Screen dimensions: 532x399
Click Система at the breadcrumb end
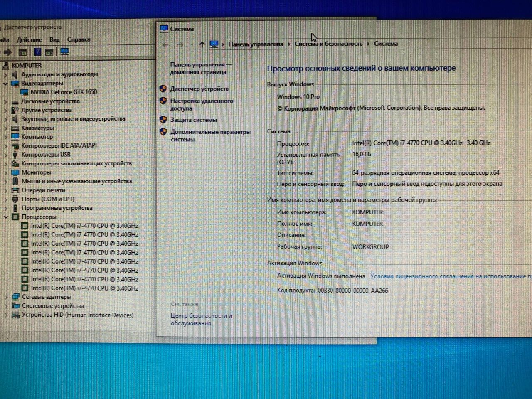point(386,44)
